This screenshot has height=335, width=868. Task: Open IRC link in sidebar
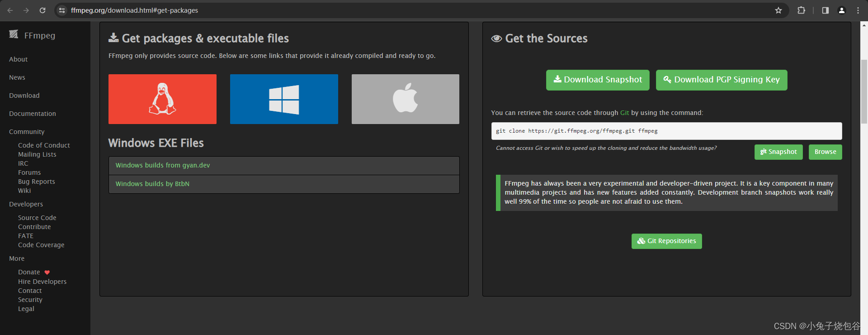coord(23,163)
